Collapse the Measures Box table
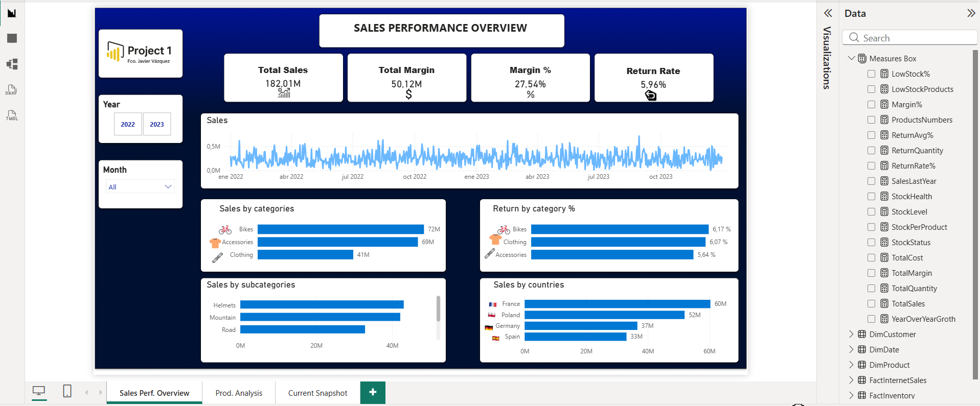The width and height of the screenshot is (980, 406). pyautogui.click(x=851, y=58)
